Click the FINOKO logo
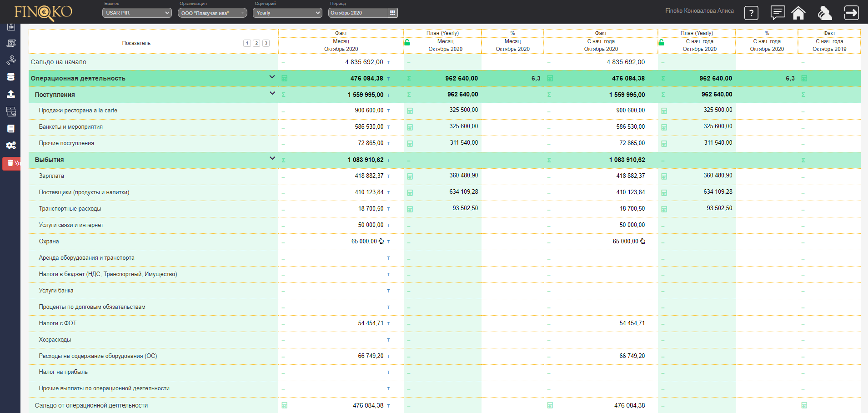This screenshot has width=868, height=413. [x=43, y=12]
